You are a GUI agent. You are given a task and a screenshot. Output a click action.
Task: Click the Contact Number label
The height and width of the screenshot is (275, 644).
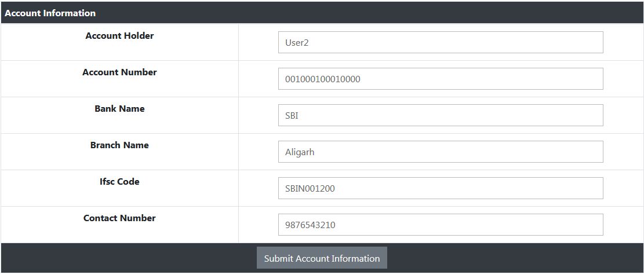(x=119, y=218)
